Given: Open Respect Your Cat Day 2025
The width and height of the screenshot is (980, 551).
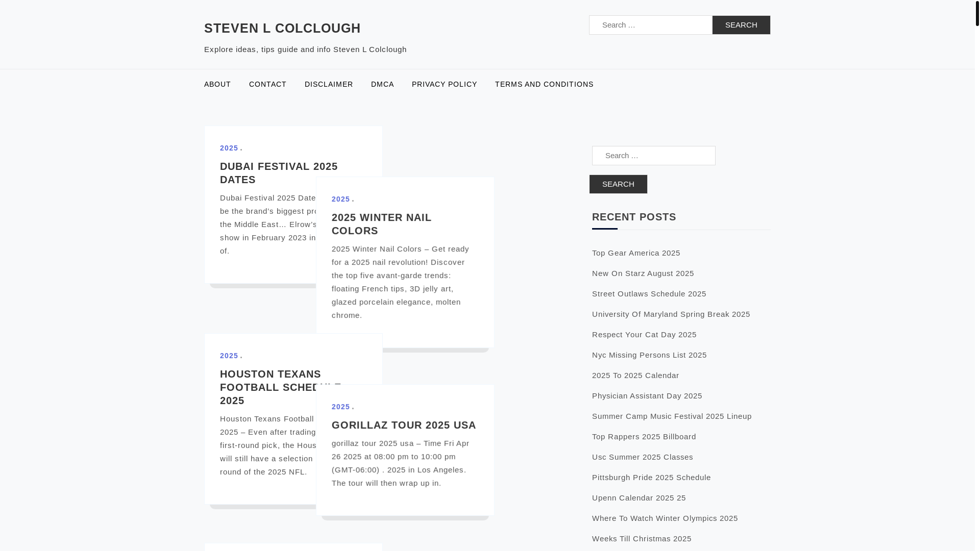Looking at the screenshot, I should click(x=644, y=335).
